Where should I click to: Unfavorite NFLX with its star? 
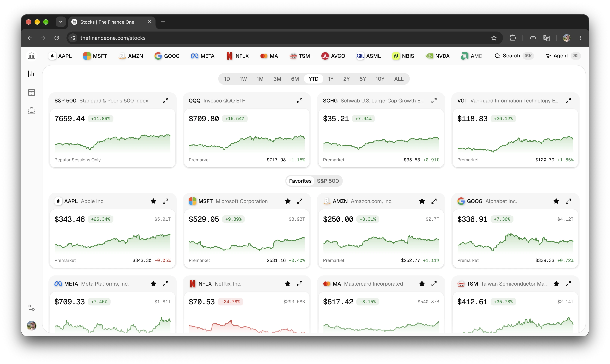tap(288, 284)
